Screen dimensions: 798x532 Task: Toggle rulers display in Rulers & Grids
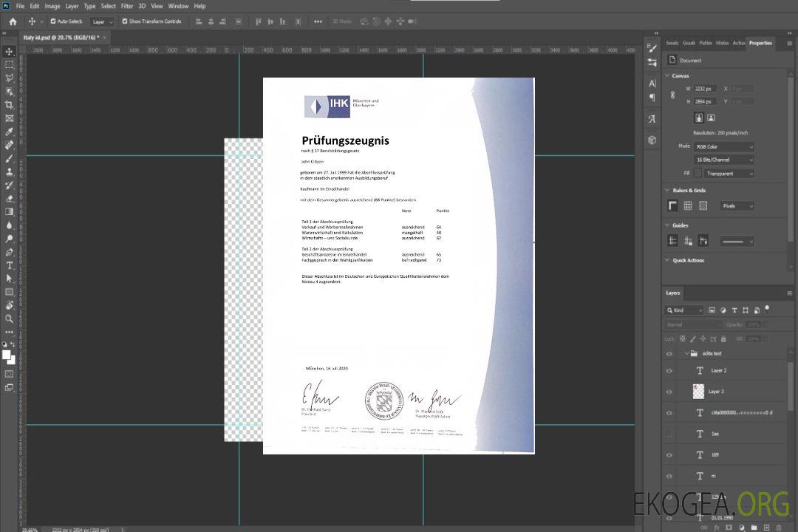[673, 205]
